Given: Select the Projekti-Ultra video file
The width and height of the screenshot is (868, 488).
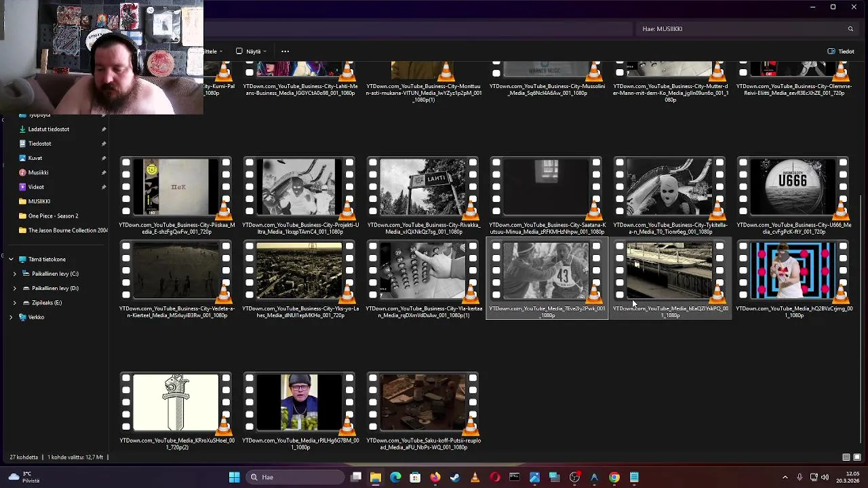Looking at the screenshot, I should click(300, 197).
